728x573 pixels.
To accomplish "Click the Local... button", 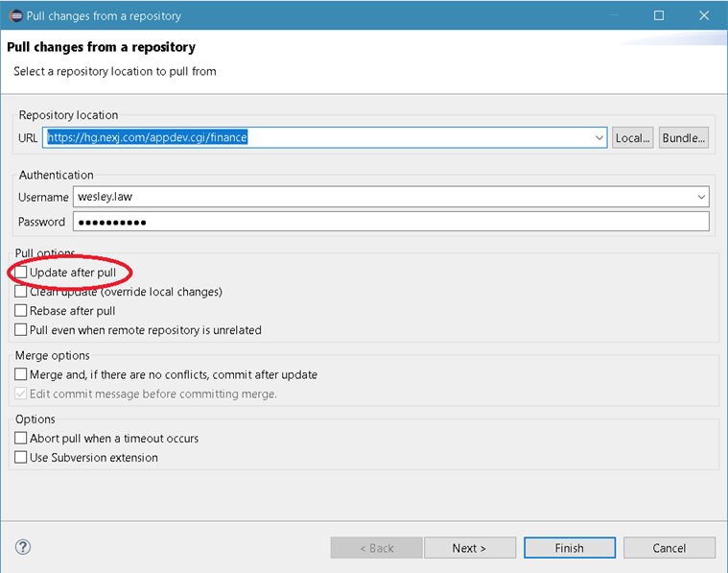I will (x=633, y=137).
